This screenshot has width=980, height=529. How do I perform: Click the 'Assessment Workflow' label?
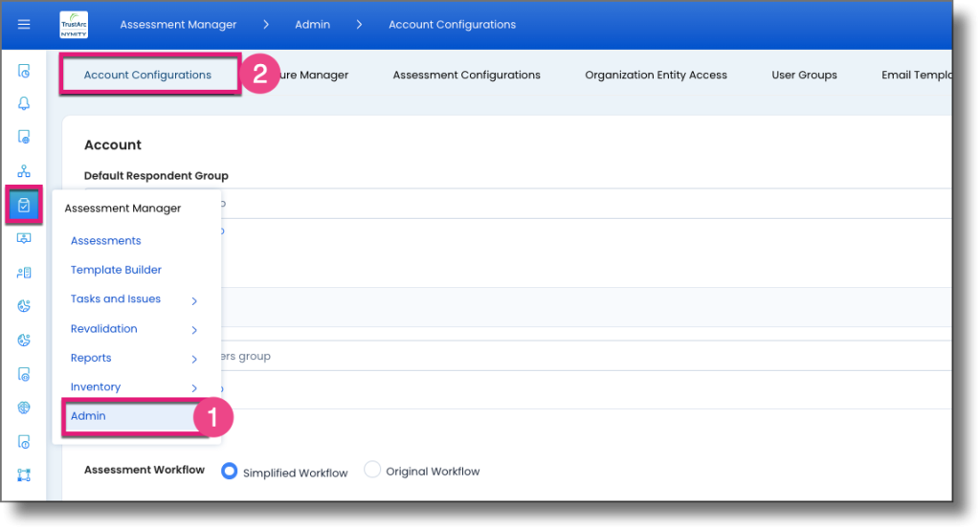pyautogui.click(x=145, y=470)
